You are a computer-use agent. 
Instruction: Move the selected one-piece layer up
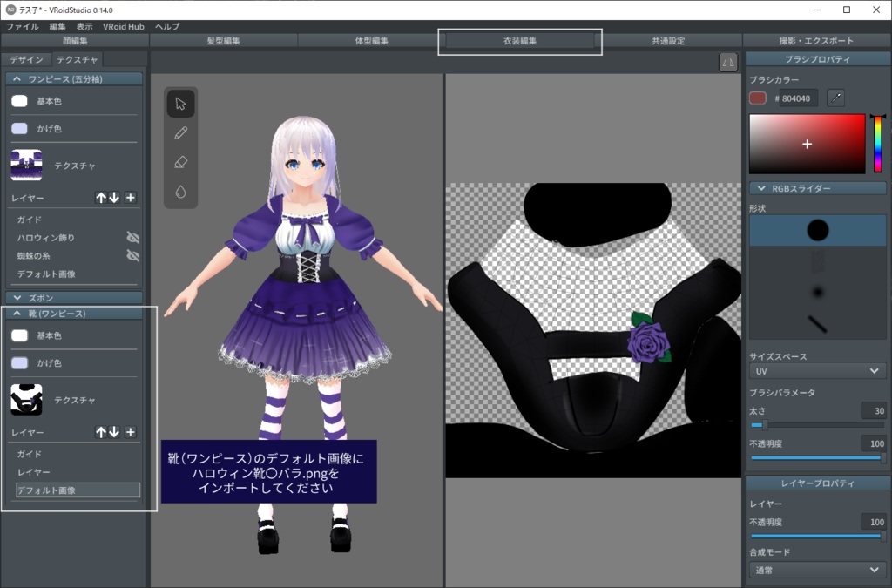[102, 198]
